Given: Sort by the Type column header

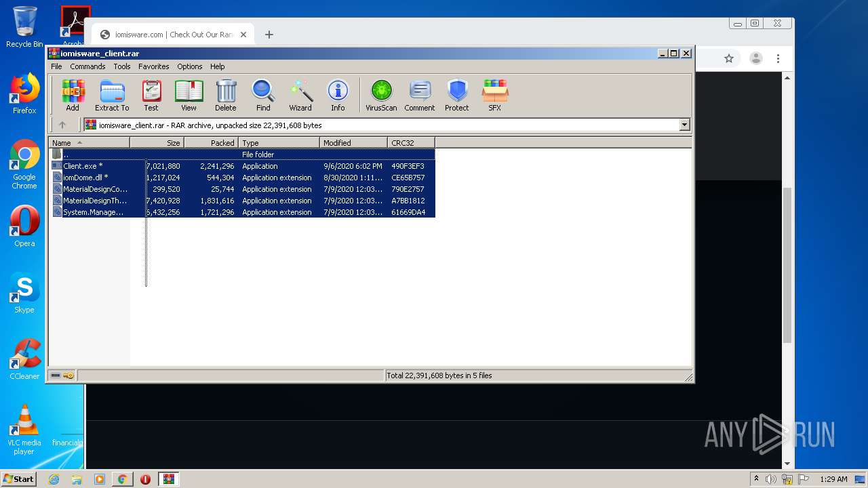Looking at the screenshot, I should [279, 143].
